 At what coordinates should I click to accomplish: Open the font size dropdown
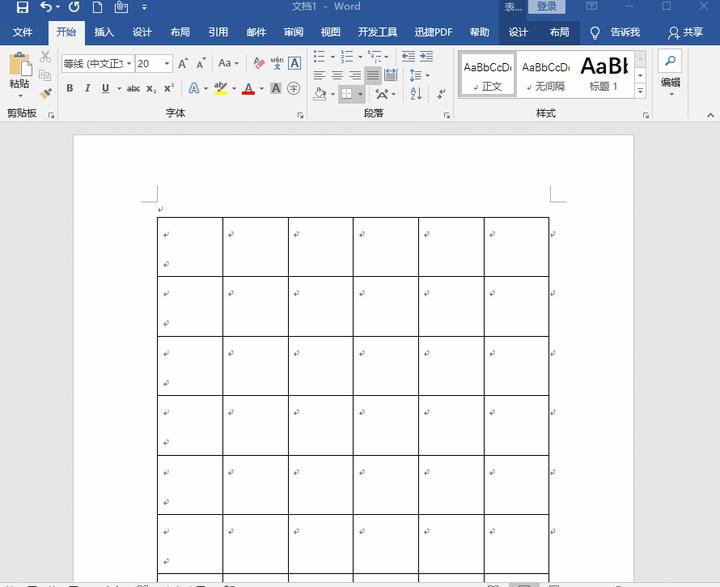[167, 63]
